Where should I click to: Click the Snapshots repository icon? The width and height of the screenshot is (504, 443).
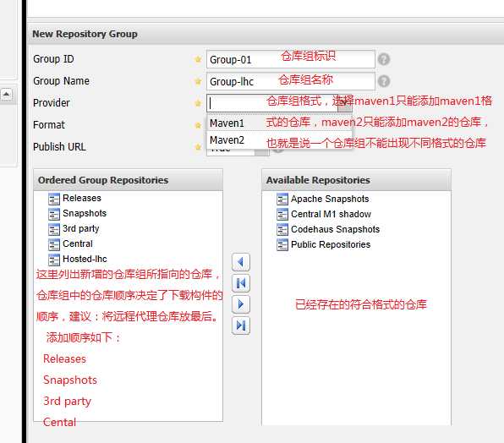point(54,214)
